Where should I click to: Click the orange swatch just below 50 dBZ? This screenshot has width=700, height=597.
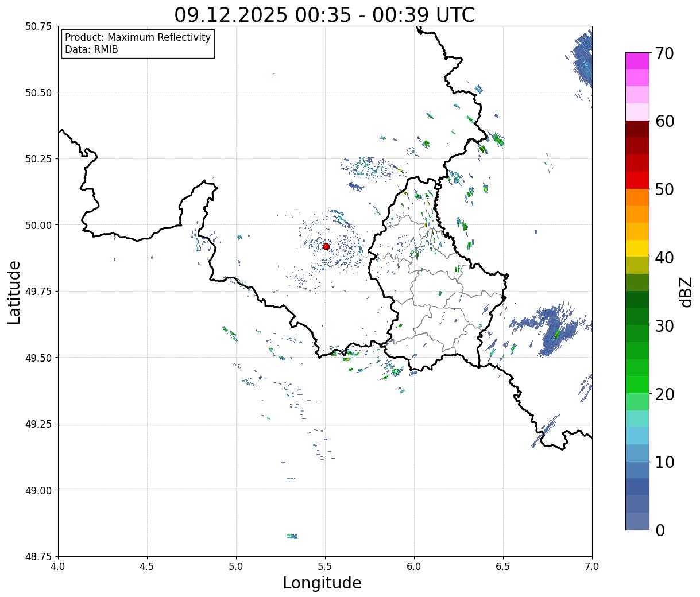click(x=637, y=197)
